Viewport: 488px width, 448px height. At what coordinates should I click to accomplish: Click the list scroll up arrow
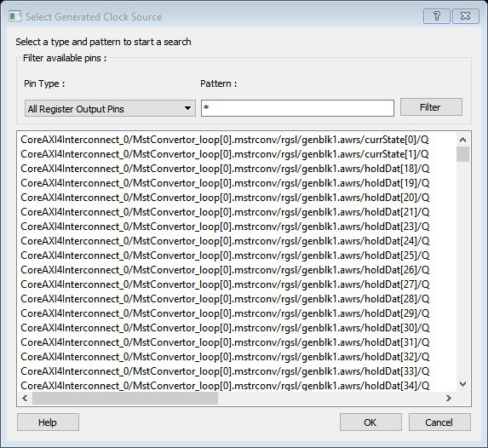462,140
